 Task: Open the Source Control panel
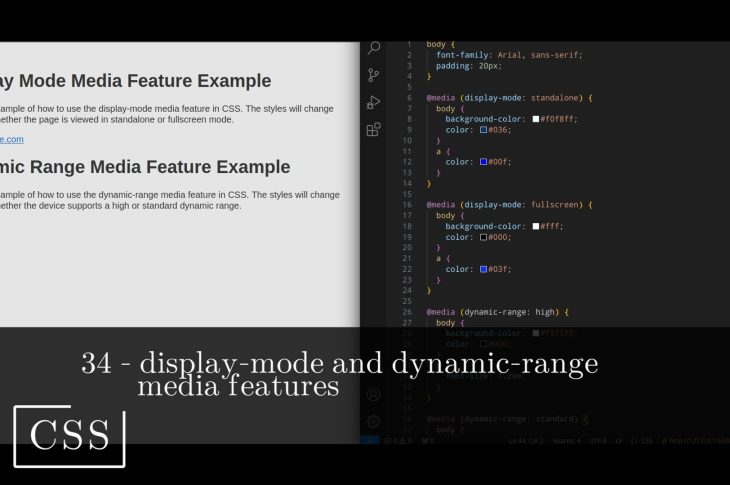pyautogui.click(x=374, y=75)
